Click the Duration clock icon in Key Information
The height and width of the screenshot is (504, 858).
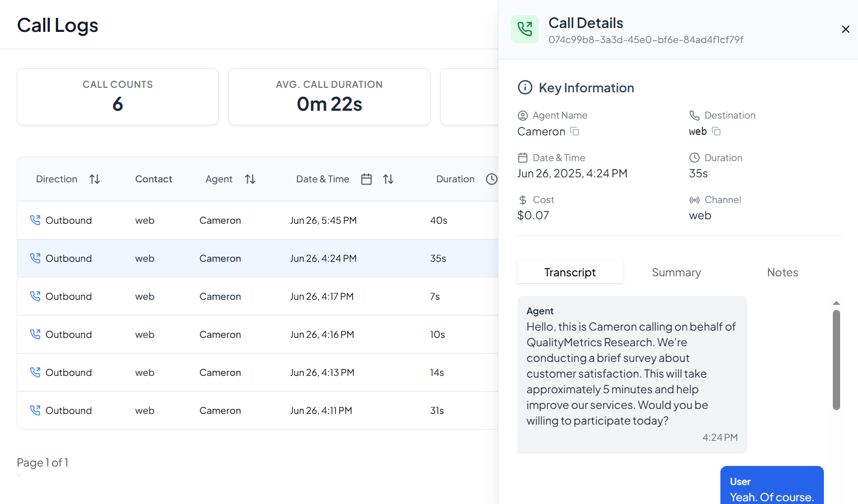tap(694, 158)
